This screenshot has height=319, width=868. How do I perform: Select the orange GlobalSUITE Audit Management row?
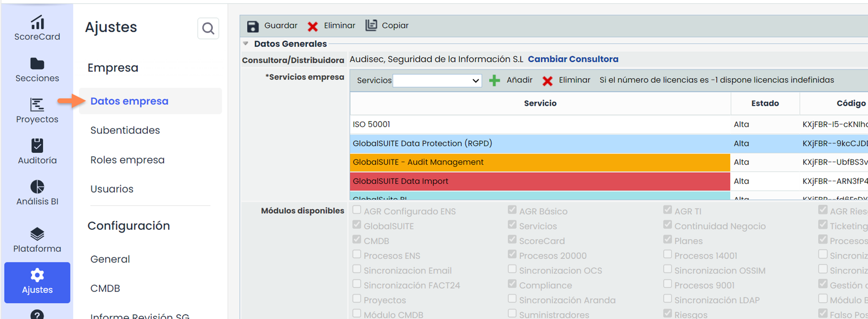pos(539,162)
